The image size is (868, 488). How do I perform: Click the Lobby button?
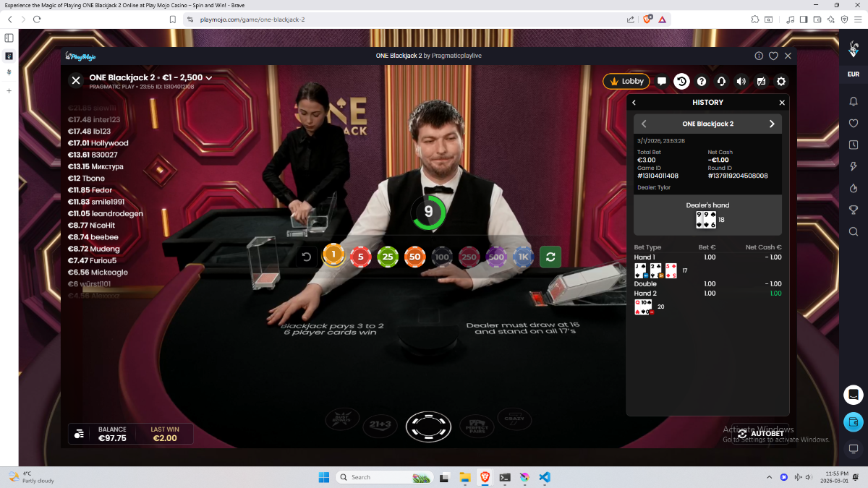point(626,82)
